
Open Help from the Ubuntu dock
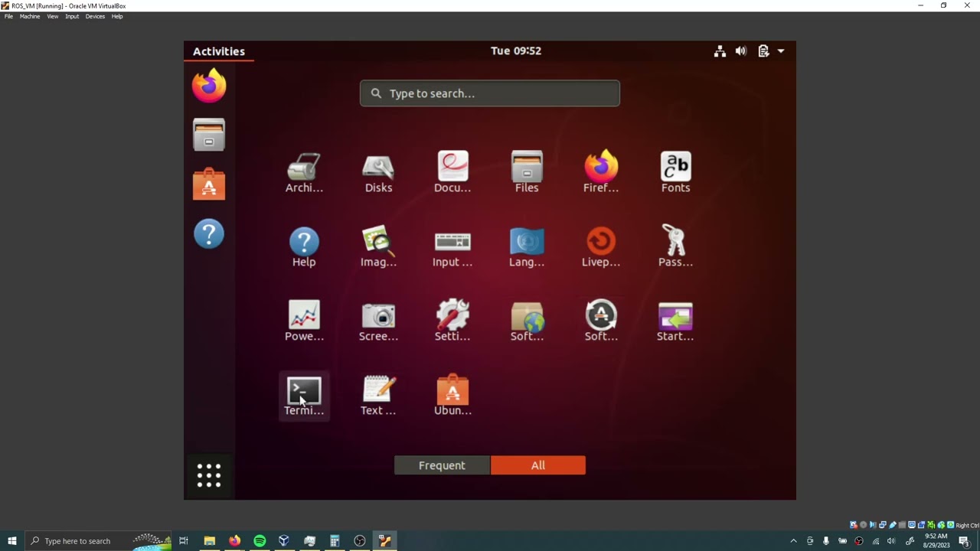(x=209, y=234)
